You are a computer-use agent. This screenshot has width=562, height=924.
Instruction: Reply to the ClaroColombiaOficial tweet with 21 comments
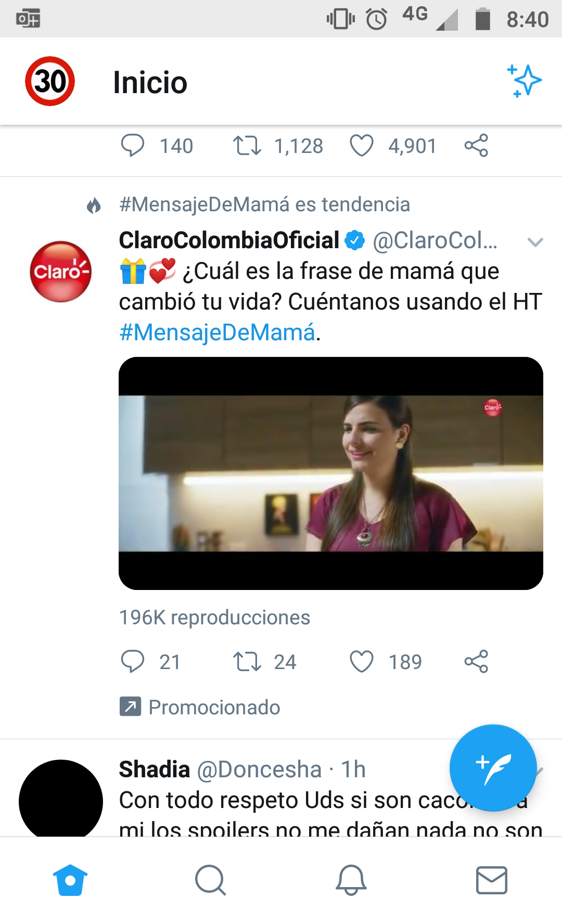click(133, 662)
